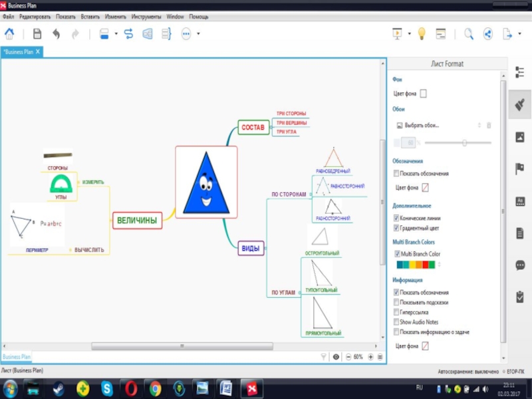Open the Notes panel from the sidebar
The image size is (532, 399).
pyautogui.click(x=520, y=233)
